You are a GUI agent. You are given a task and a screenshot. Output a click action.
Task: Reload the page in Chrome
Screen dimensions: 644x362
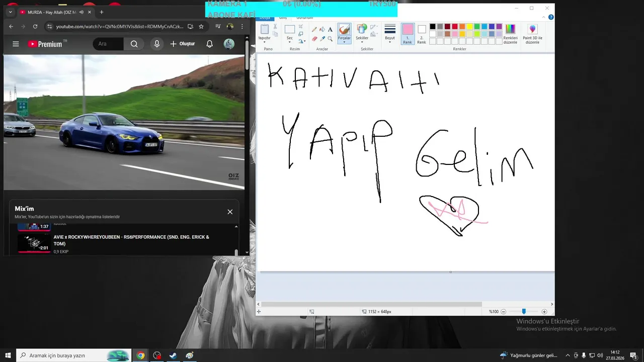(x=35, y=26)
